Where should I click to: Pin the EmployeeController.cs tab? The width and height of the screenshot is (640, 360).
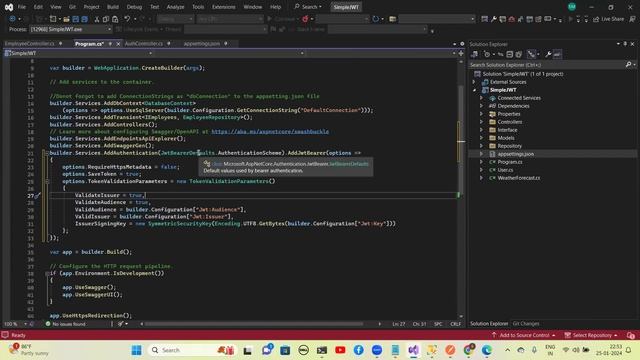pos(61,44)
